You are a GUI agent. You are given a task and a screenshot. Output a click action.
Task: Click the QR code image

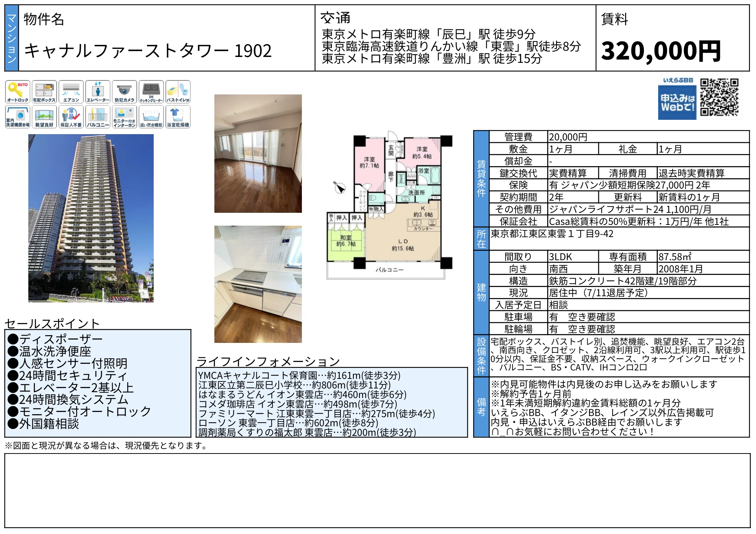[x=719, y=97]
